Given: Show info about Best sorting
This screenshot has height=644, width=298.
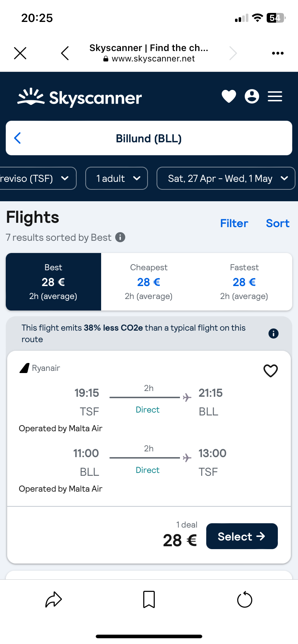Looking at the screenshot, I should 120,237.
